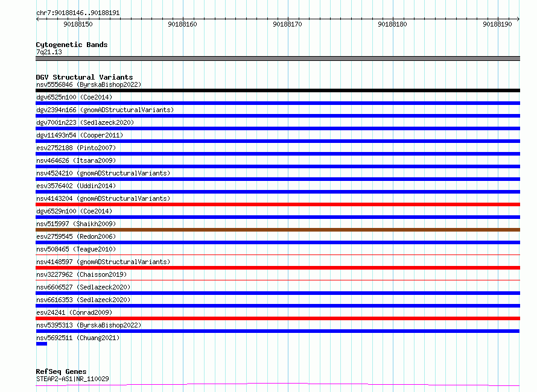The image size is (537, 392).
Task: Click the 7q21.13 band label
Action: point(49,52)
